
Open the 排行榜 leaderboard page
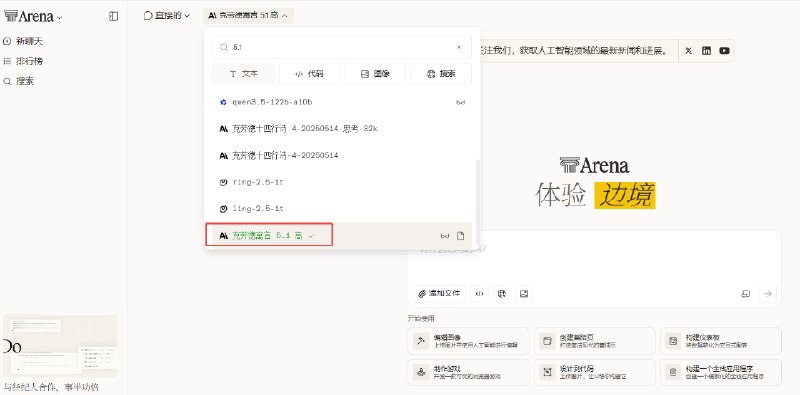(23, 61)
